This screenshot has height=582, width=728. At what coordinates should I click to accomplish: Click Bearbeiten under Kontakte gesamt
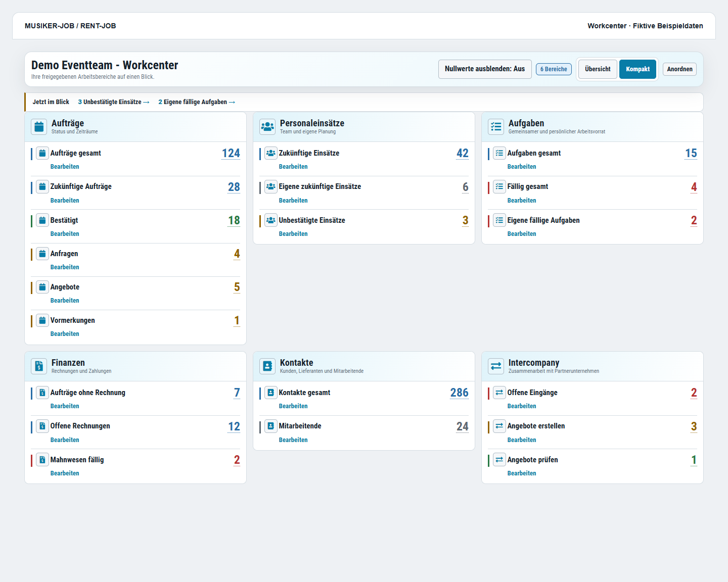tap(293, 406)
